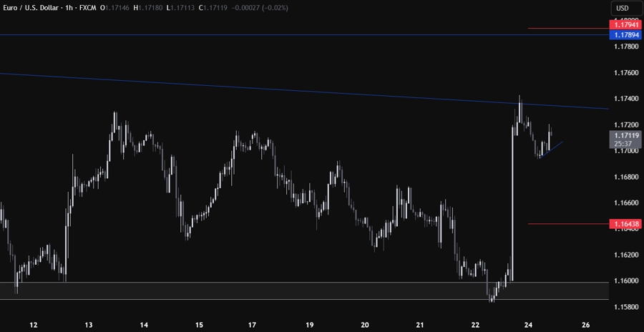Select the short ascending trendline under recent candles
The width and height of the screenshot is (644, 332).
(552, 148)
